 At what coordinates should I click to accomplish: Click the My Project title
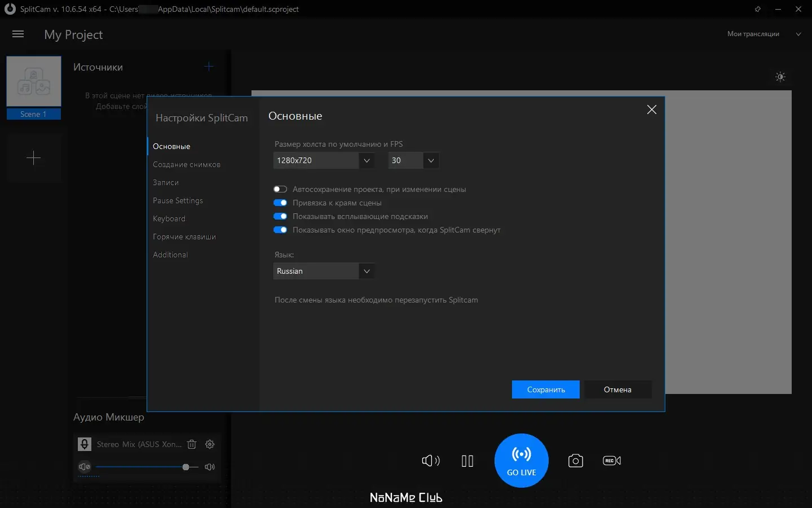pos(73,34)
